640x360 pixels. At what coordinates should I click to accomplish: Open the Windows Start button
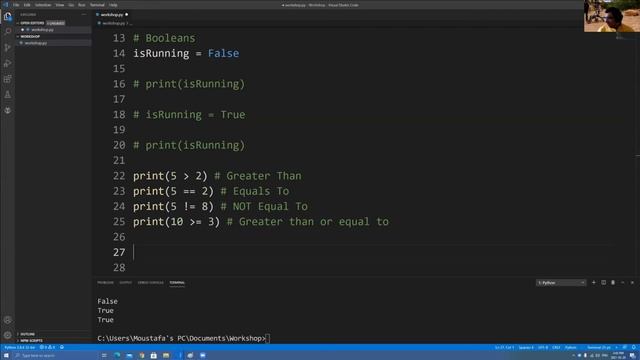click(6, 356)
